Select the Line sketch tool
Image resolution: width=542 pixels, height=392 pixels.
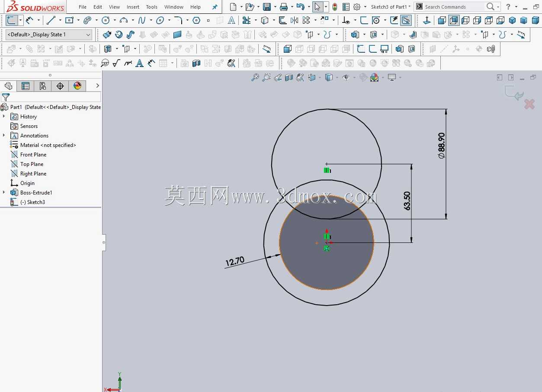click(51, 20)
